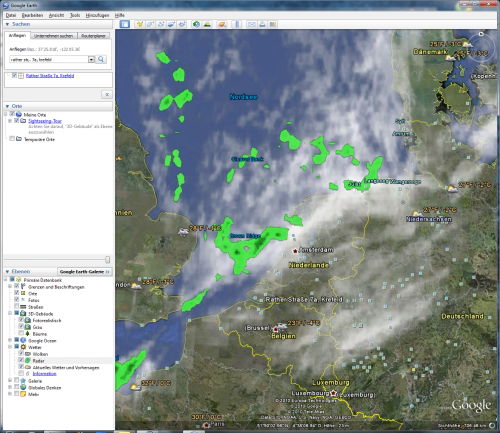Click the print toolbar icon
Screen dimensions: 500x433
[262, 24]
